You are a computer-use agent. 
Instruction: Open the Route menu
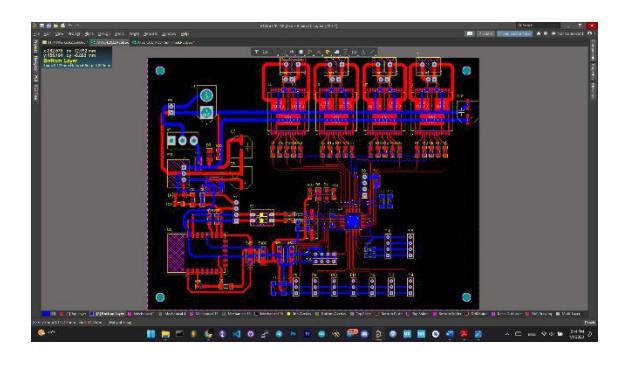pos(134,34)
